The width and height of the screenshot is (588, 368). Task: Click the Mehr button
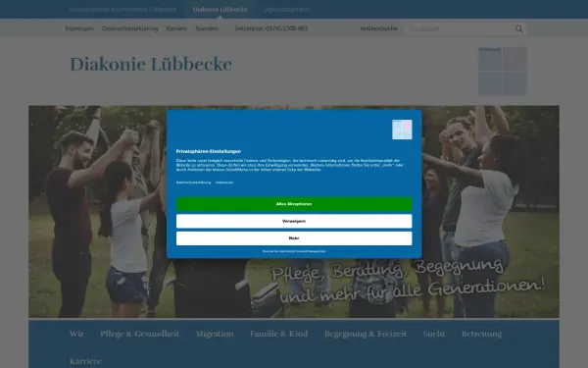pos(294,238)
